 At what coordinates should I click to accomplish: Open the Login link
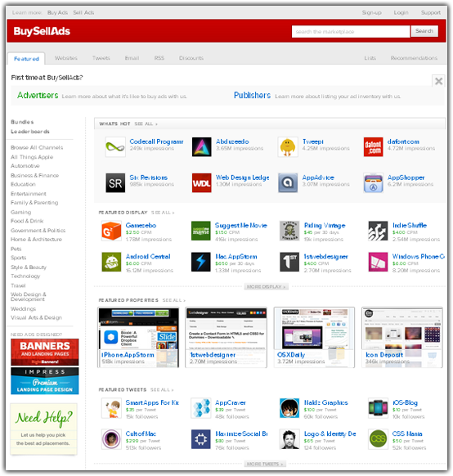(401, 12)
